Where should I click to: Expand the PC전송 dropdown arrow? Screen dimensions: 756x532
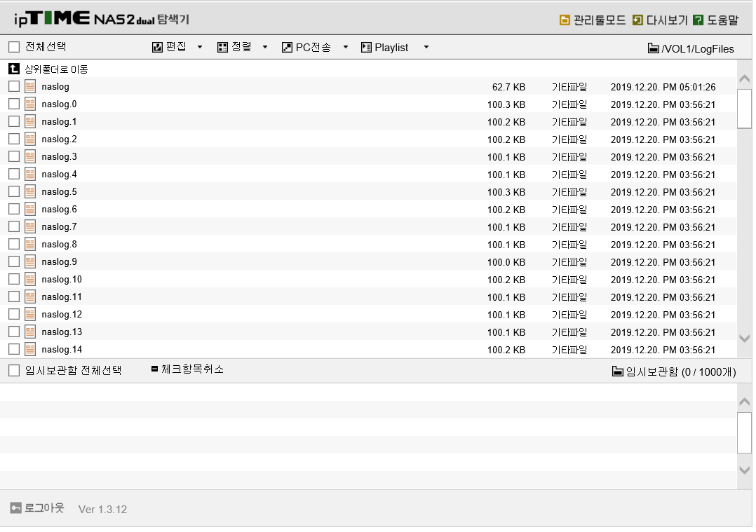[345, 47]
